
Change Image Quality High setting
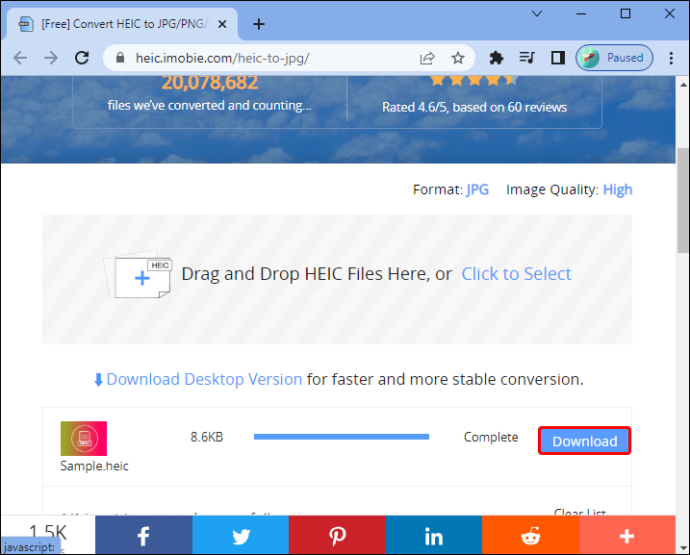click(x=617, y=189)
